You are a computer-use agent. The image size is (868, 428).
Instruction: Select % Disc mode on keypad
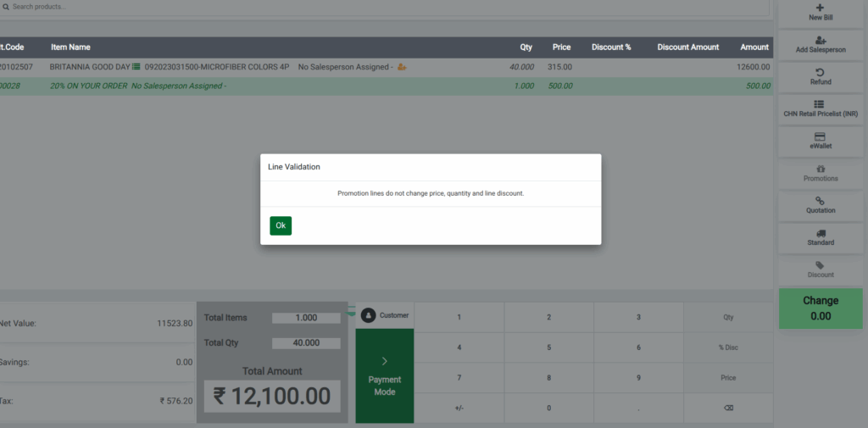[x=728, y=347]
